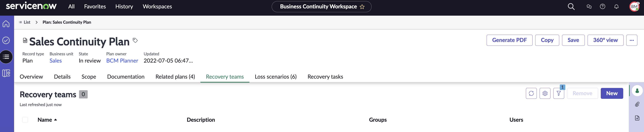Open the BCM Planner owner link

122,61
